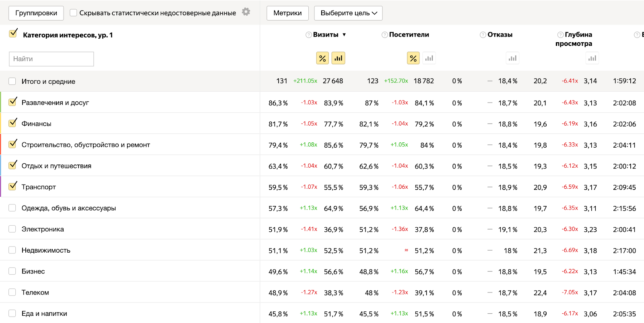Enable bar chart icon under Отказы column
The width and height of the screenshot is (644, 323).
pyautogui.click(x=512, y=58)
